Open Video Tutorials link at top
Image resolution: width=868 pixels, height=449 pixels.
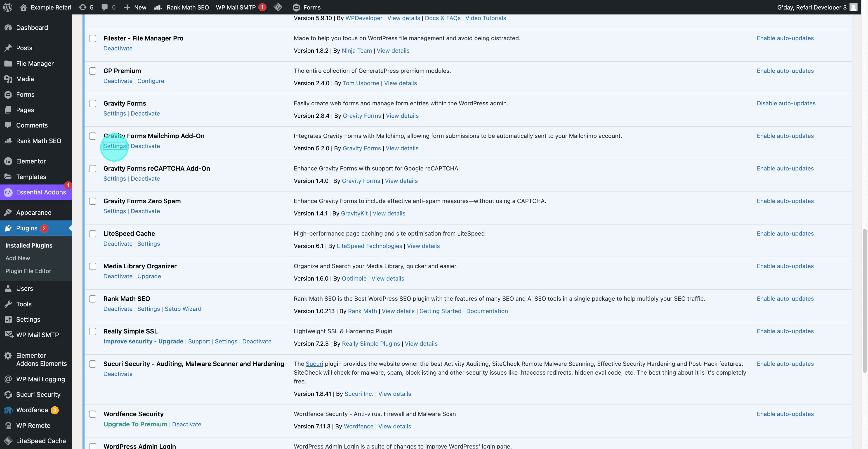click(x=486, y=18)
